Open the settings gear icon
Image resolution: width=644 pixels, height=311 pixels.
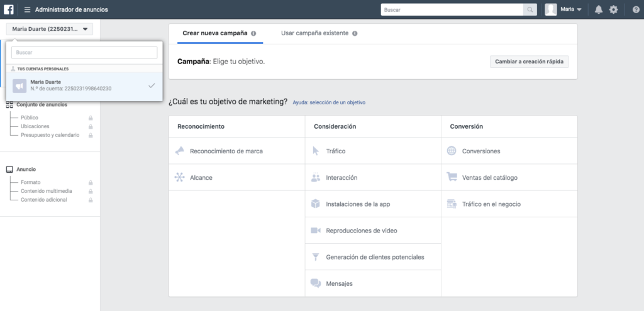pyautogui.click(x=613, y=9)
